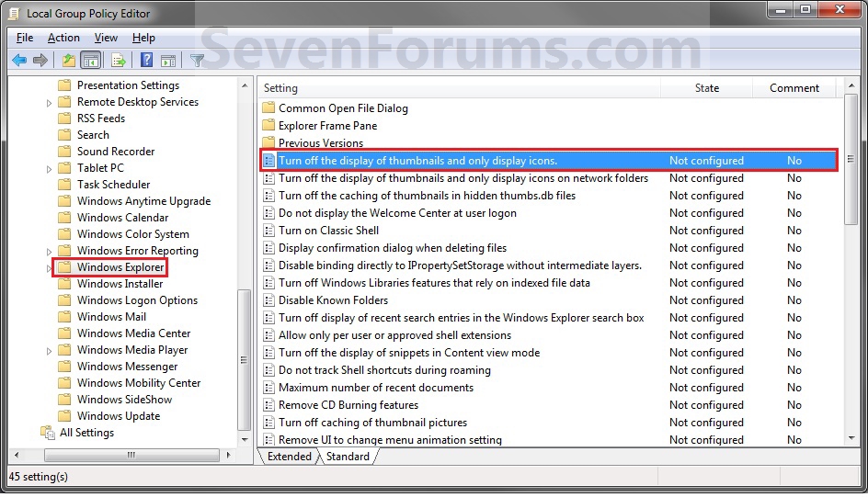Click the Up one level folder icon
This screenshot has height=497, width=868.
click(69, 61)
